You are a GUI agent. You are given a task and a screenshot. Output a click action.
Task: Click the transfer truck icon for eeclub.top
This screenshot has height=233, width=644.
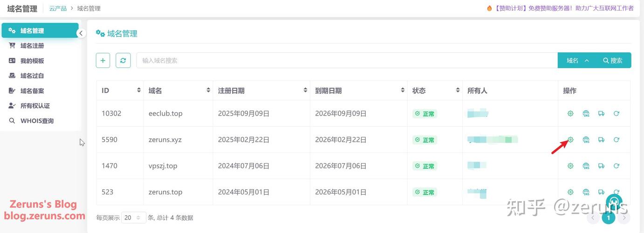coord(601,113)
